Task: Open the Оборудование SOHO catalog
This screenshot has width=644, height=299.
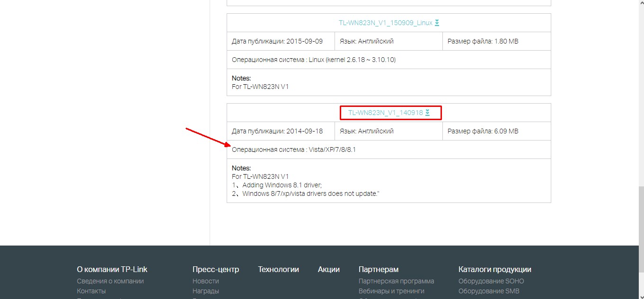Action: [x=491, y=281]
